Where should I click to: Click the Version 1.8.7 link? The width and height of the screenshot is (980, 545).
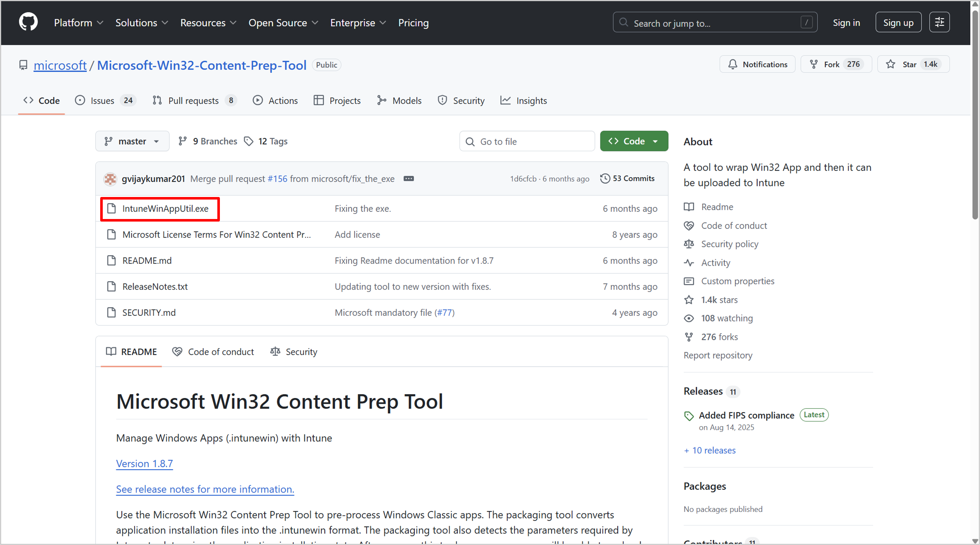(144, 464)
